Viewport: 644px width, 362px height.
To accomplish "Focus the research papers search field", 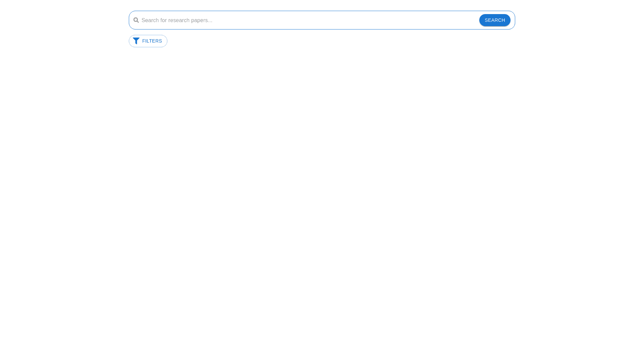I will pos(309,20).
